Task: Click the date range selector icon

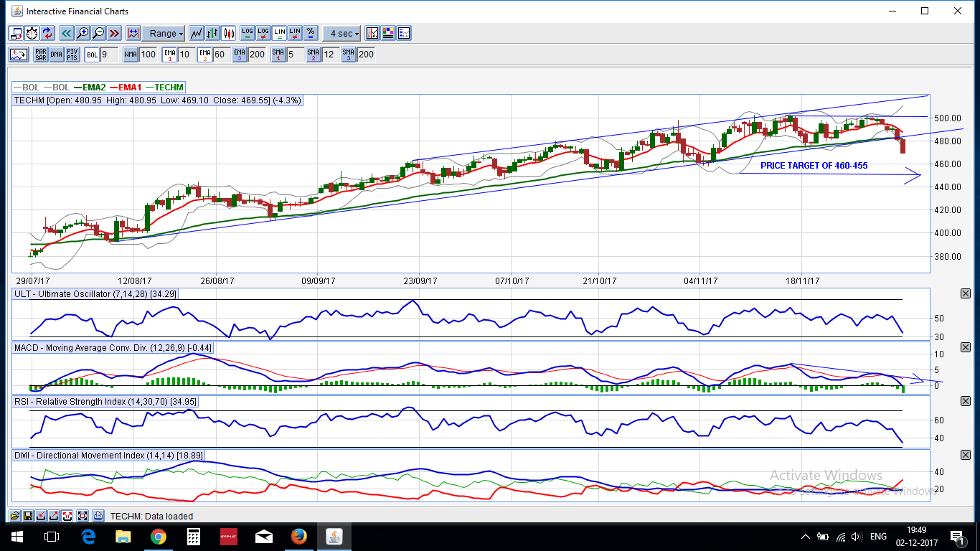Action: [133, 33]
